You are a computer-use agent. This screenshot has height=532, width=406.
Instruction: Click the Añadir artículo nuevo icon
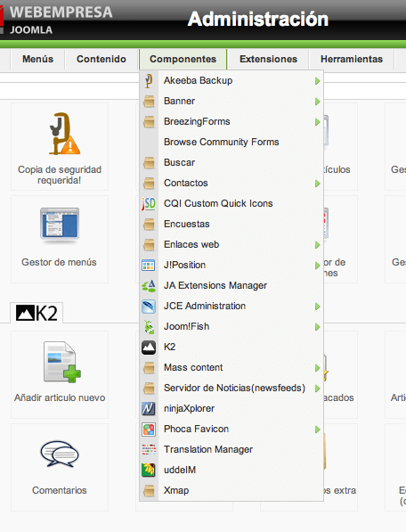pyautogui.click(x=62, y=362)
